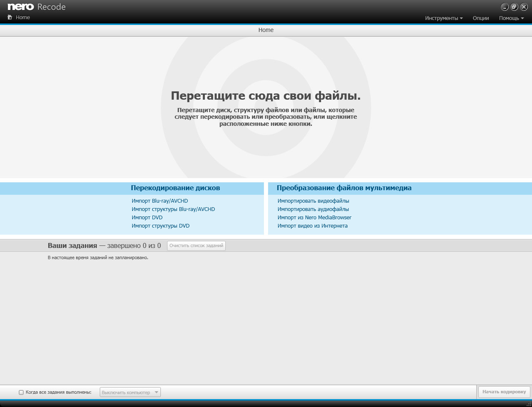Select the Home breadcrumb label
Image resolution: width=532 pixels, height=407 pixels.
pos(266,30)
